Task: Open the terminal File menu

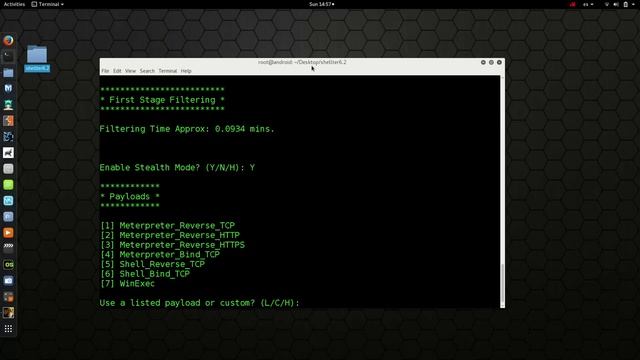Action: [105, 71]
